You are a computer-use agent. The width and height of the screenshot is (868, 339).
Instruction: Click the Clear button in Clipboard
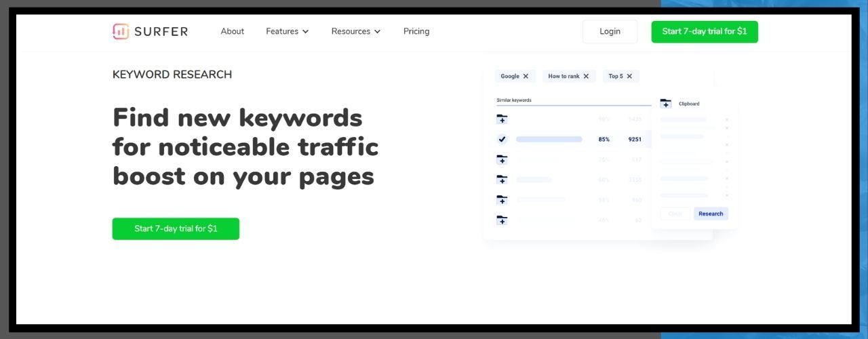675,214
